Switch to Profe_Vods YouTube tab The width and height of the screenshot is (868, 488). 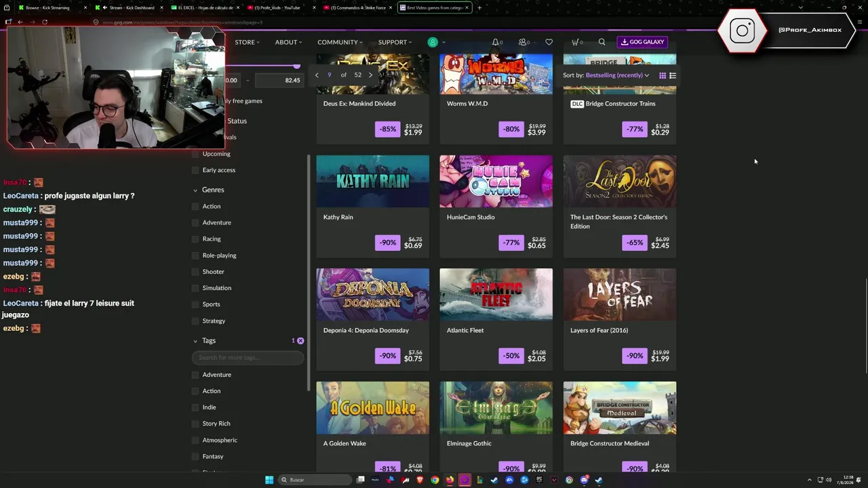(x=281, y=7)
